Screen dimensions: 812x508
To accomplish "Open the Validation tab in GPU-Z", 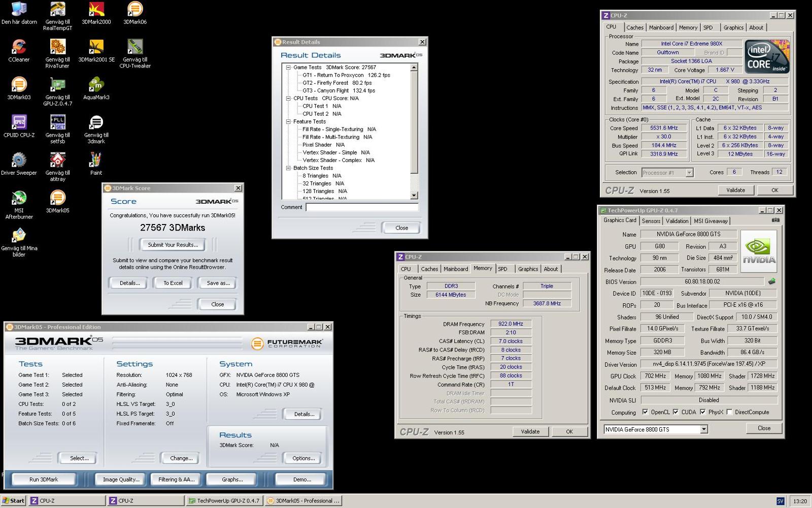I will [677, 221].
